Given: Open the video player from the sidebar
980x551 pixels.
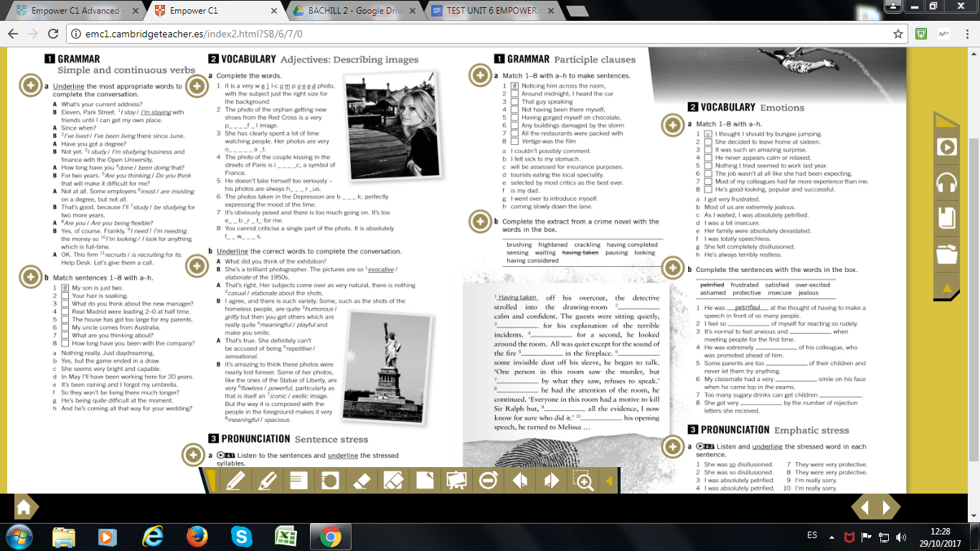Looking at the screenshot, I should [947, 146].
